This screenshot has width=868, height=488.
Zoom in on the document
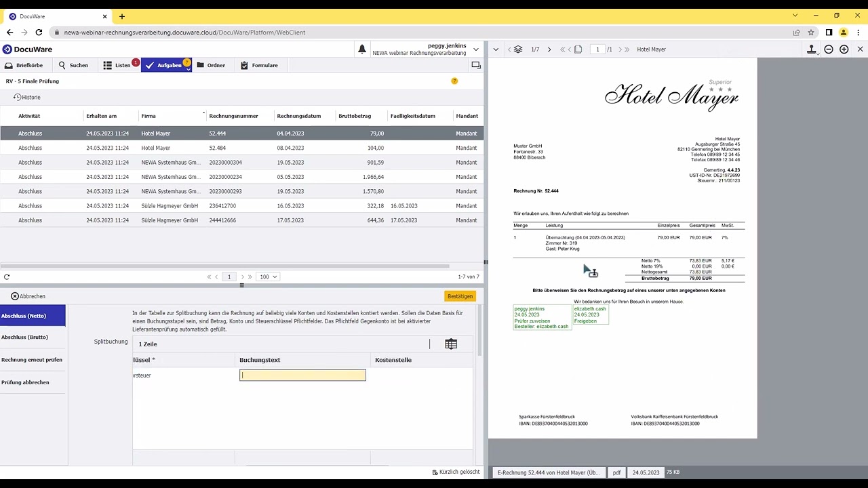tap(844, 49)
